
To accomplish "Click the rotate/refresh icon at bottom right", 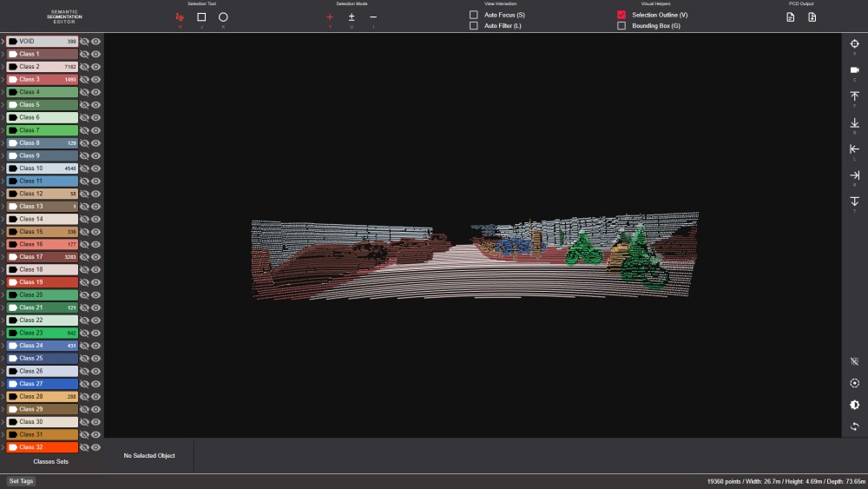I will click(x=854, y=426).
